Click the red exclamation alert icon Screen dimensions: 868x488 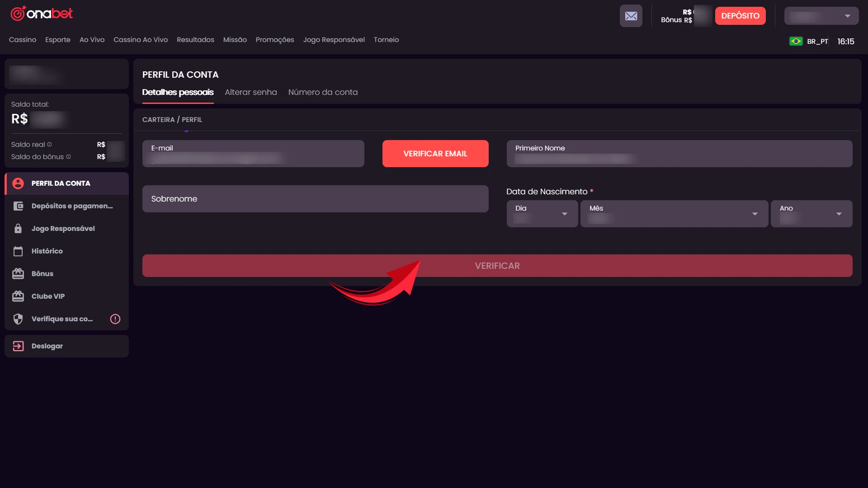point(115,319)
